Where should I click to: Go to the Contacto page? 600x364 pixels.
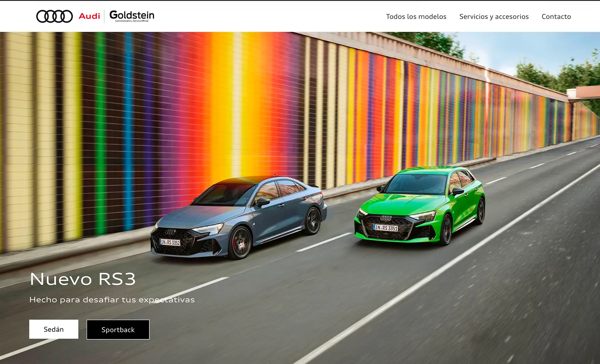click(x=556, y=17)
